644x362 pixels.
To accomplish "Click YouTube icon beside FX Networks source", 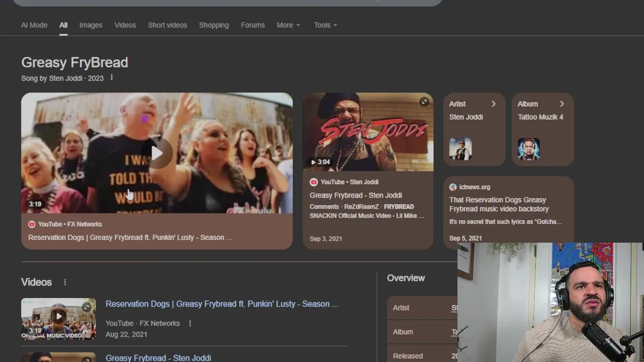I will click(32, 224).
